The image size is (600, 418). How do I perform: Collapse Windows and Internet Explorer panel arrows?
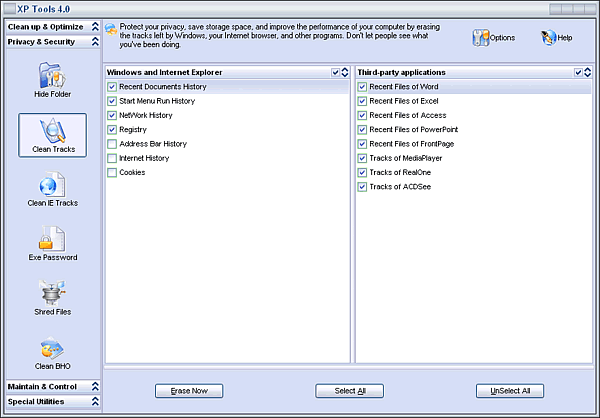[x=345, y=72]
